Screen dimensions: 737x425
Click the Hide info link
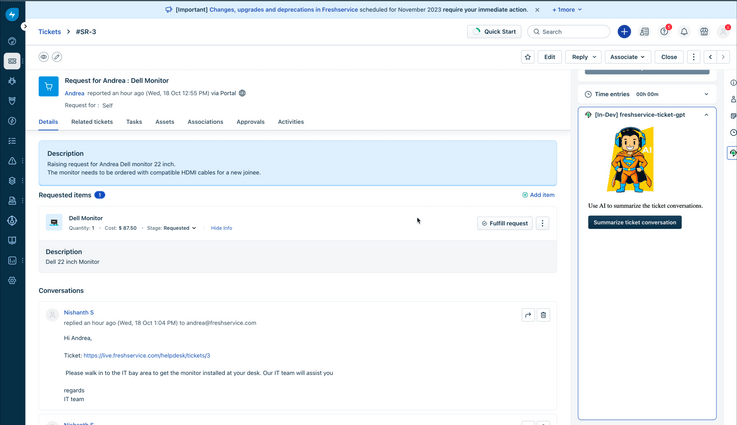221,228
